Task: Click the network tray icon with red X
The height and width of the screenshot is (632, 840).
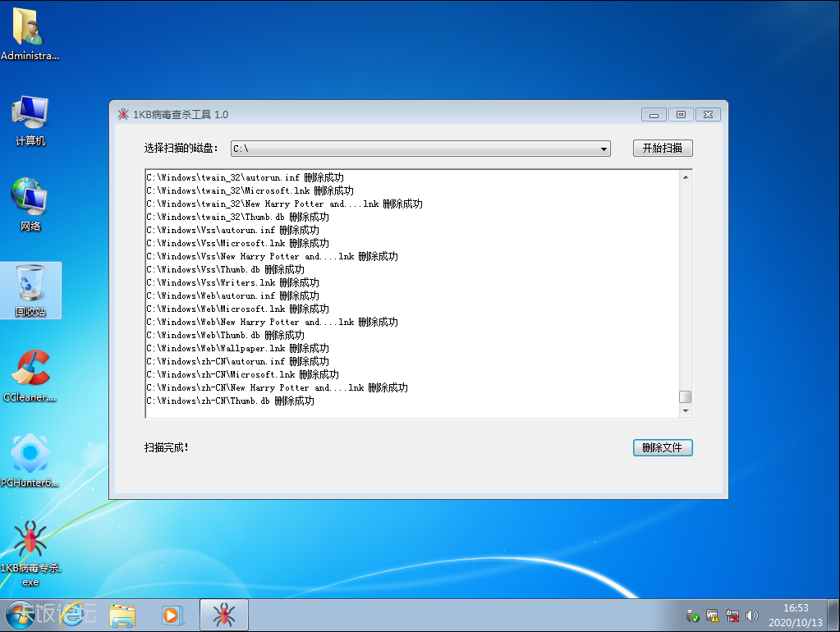Action: pos(732,616)
